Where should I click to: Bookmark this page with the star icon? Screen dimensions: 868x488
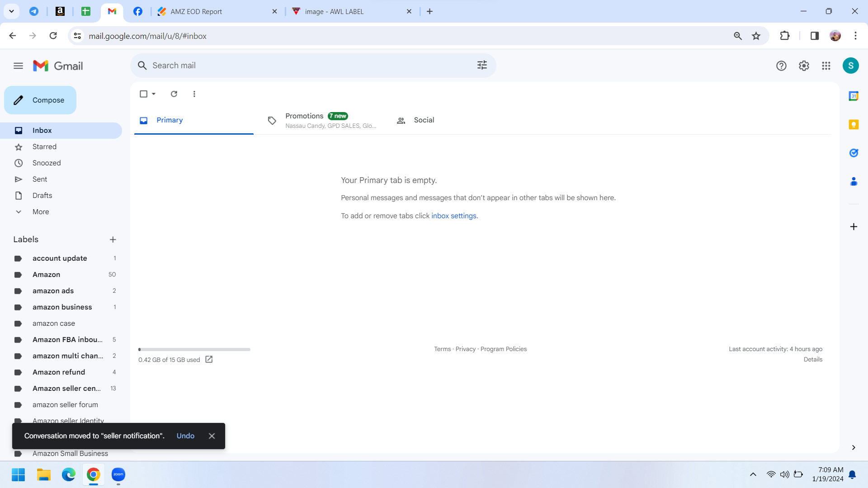[756, 36]
